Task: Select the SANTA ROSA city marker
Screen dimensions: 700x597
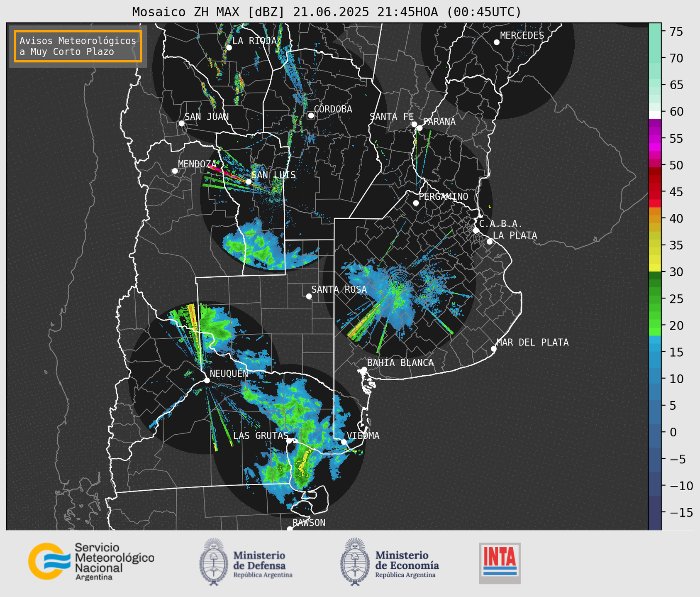Action: click(x=309, y=296)
